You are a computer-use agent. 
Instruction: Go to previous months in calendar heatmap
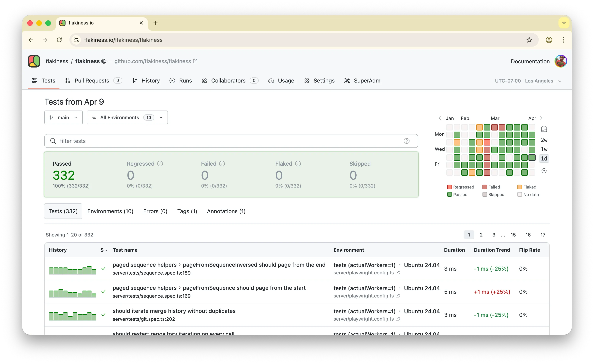tap(440, 118)
